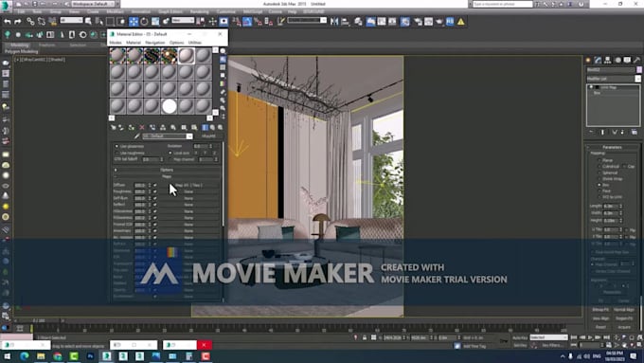644x363 pixels.
Task: Toggle the Reflect map enable checkbox
Action: tap(154, 205)
